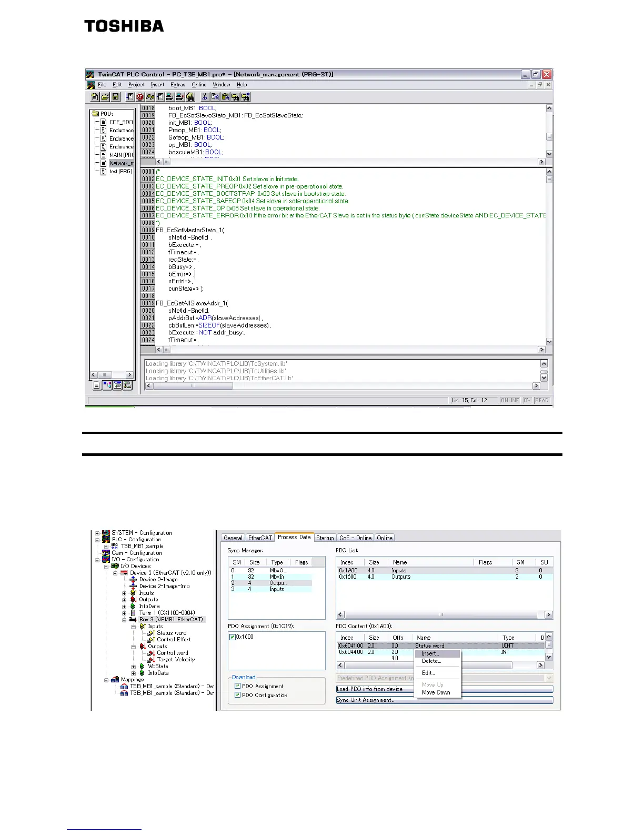Uncheck the 0x1600 PDO assignment checkbox

click(233, 637)
